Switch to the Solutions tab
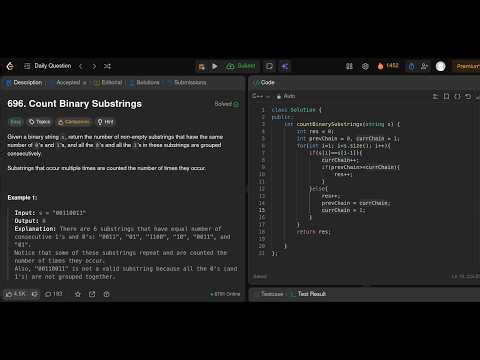Screen dimensions: 480x360 144,83
